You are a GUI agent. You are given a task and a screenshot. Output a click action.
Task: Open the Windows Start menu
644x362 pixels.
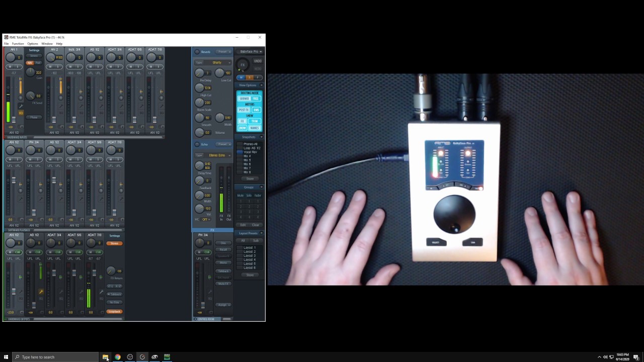(6, 357)
